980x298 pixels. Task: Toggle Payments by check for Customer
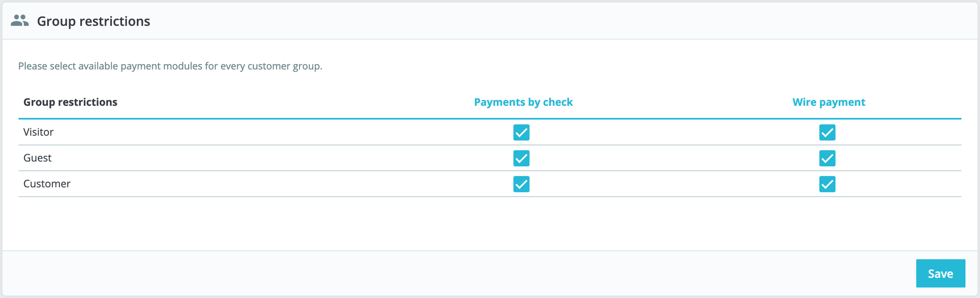click(x=521, y=184)
